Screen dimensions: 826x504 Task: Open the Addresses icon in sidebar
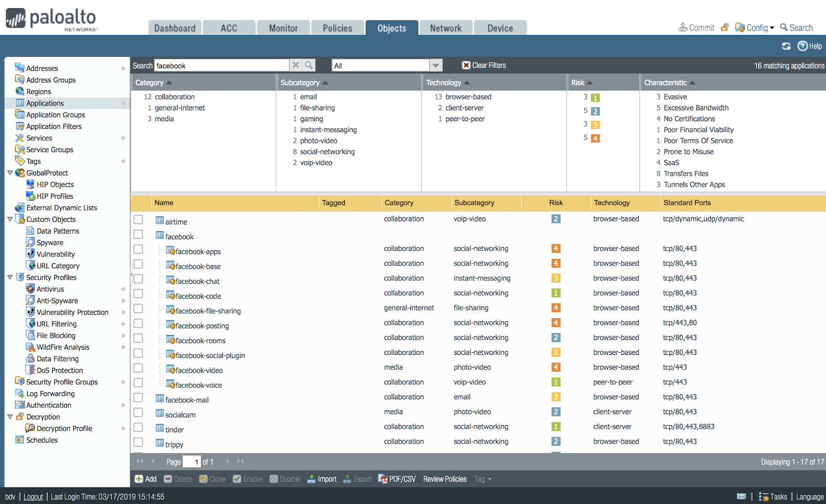pyautogui.click(x=20, y=68)
